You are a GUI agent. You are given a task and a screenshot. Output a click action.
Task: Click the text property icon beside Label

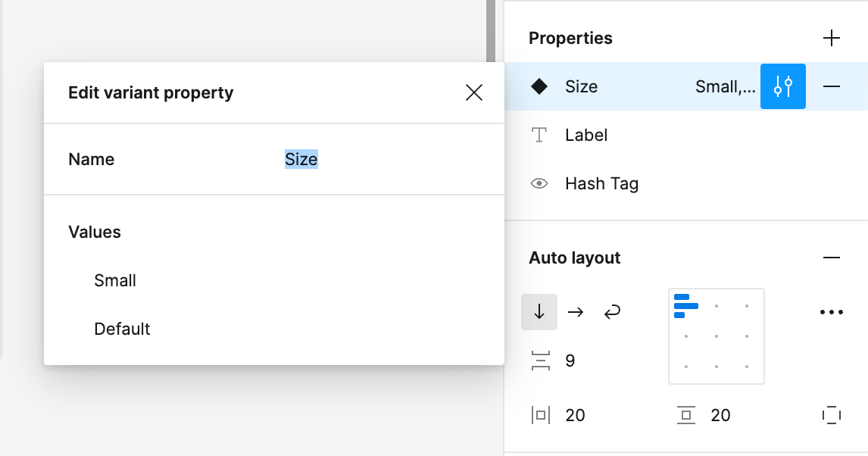pos(539,135)
